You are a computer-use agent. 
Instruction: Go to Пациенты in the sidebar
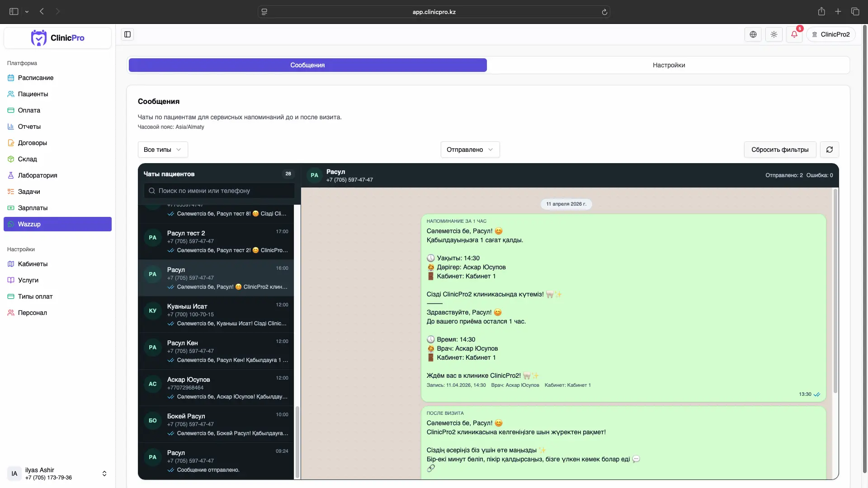(57, 94)
